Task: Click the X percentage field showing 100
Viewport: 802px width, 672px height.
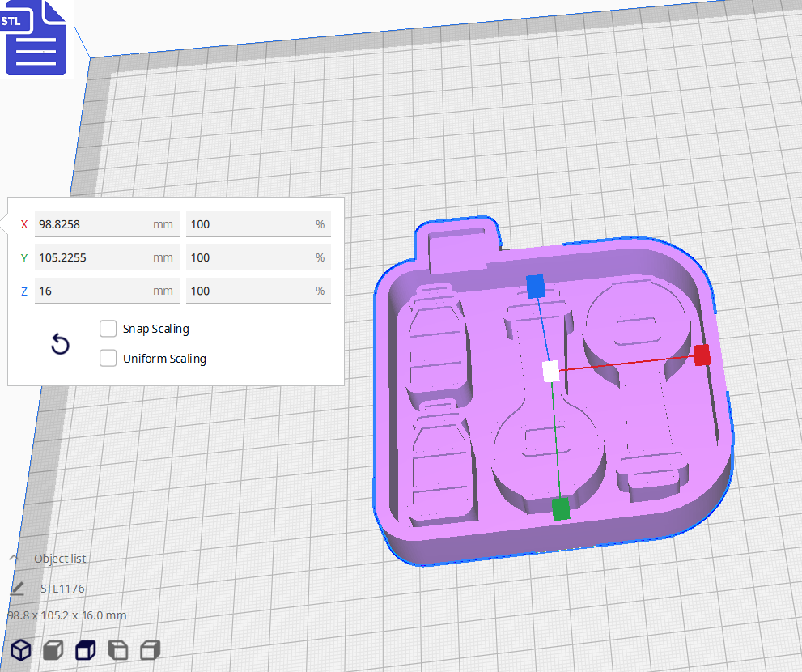Action: [x=257, y=224]
